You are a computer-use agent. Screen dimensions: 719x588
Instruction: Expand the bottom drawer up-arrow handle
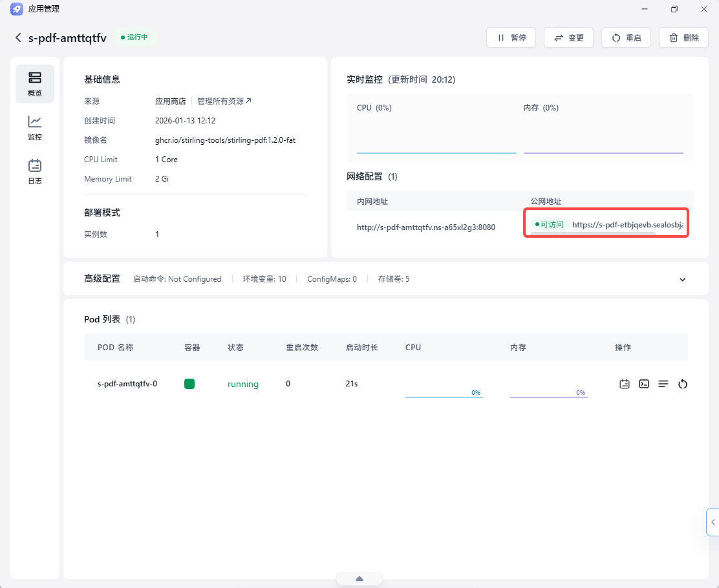pos(359,579)
